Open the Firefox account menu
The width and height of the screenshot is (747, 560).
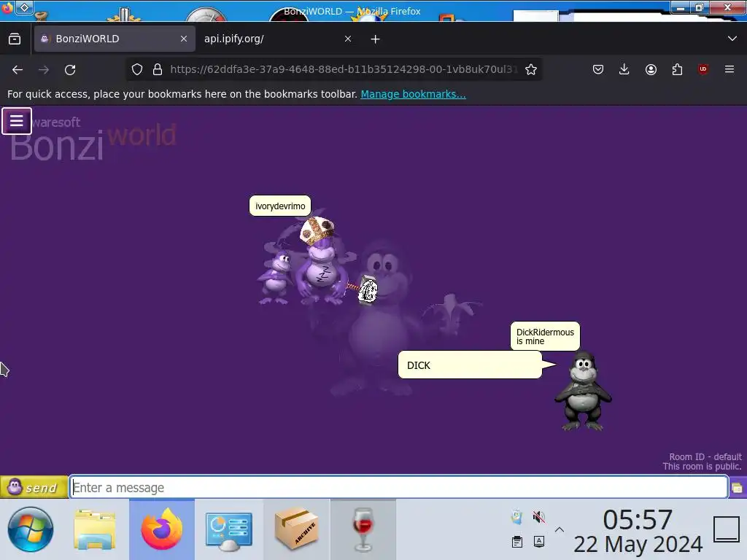point(651,69)
